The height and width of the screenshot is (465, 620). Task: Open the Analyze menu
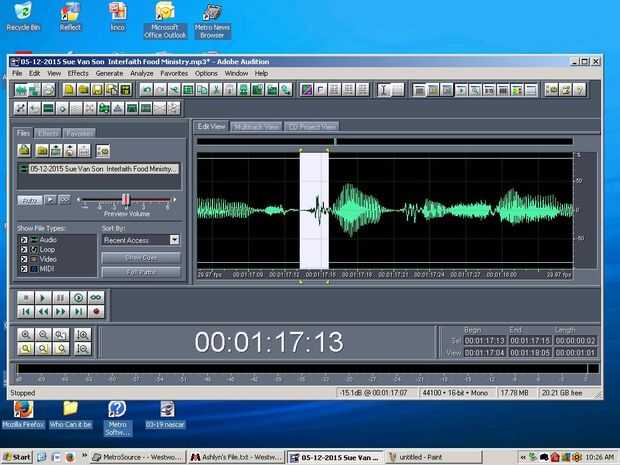point(142,73)
